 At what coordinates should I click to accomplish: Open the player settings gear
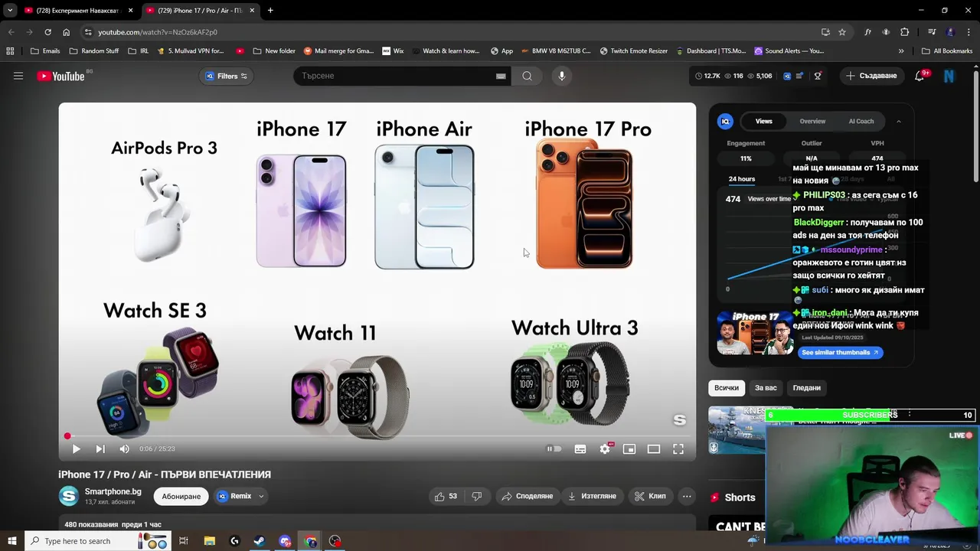[x=605, y=449]
